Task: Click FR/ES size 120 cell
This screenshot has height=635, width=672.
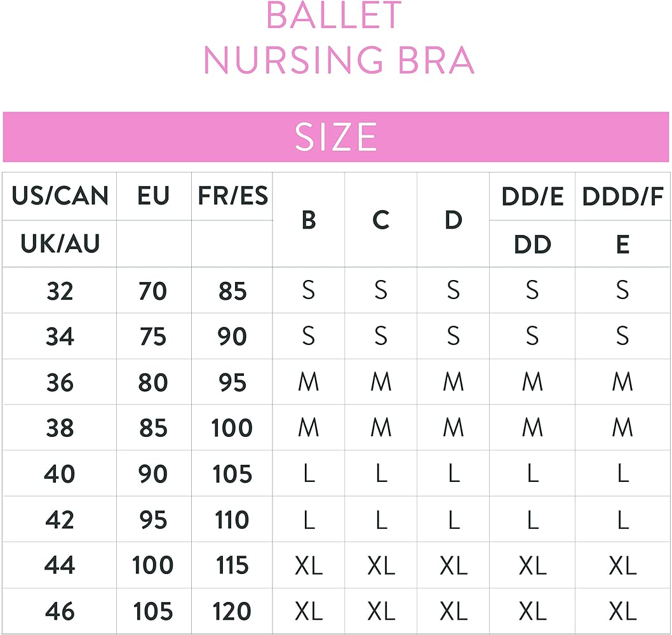Action: tap(232, 611)
